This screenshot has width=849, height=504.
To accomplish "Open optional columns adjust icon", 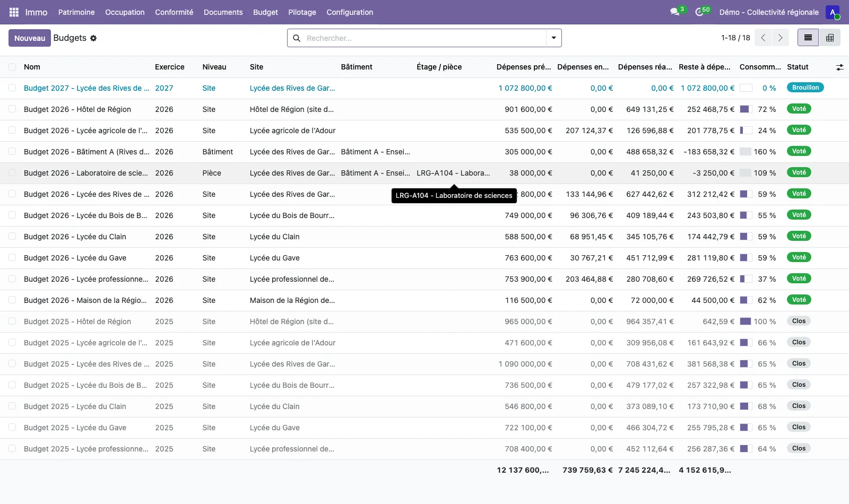I will tap(839, 67).
